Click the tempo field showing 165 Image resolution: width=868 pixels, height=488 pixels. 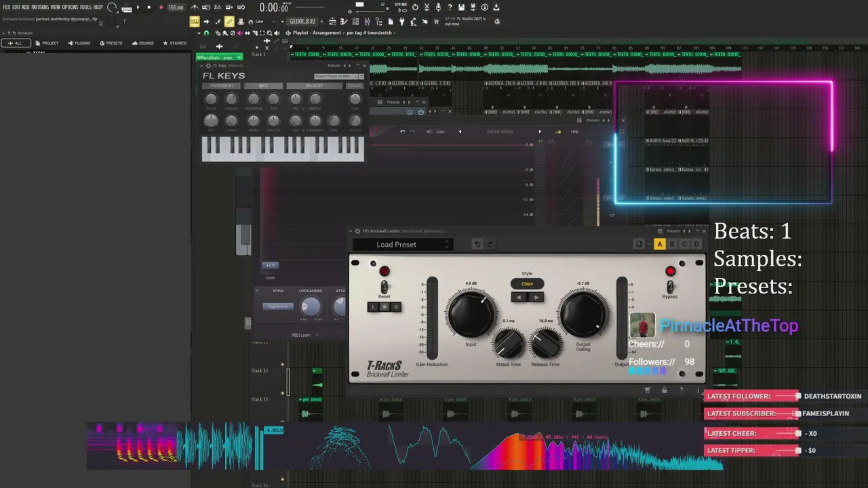pyautogui.click(x=176, y=7)
